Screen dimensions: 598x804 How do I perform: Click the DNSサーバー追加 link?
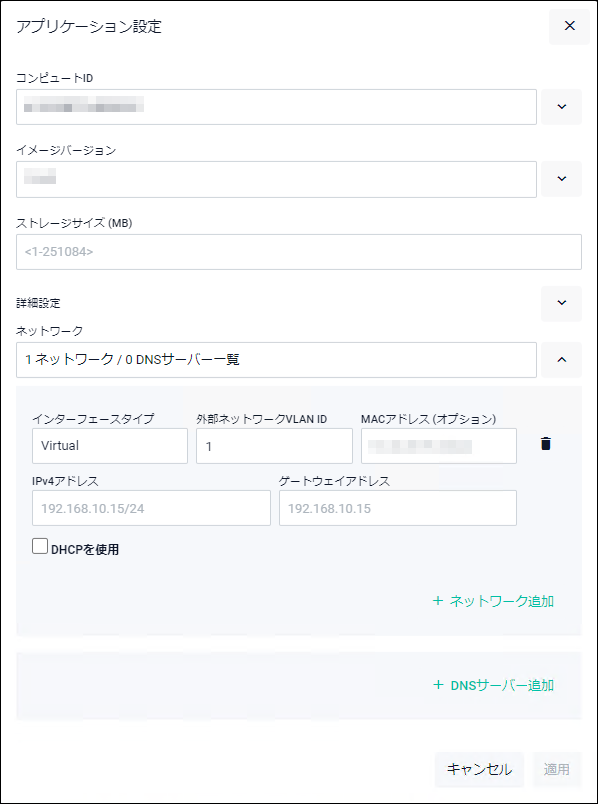493,686
